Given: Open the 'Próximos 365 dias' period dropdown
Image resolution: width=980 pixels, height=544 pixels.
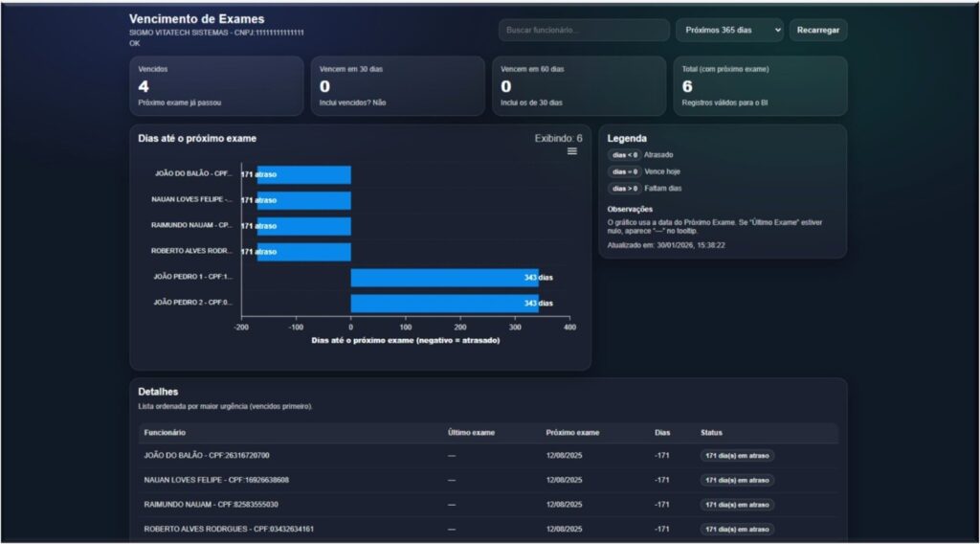Looking at the screenshot, I should [x=729, y=31].
